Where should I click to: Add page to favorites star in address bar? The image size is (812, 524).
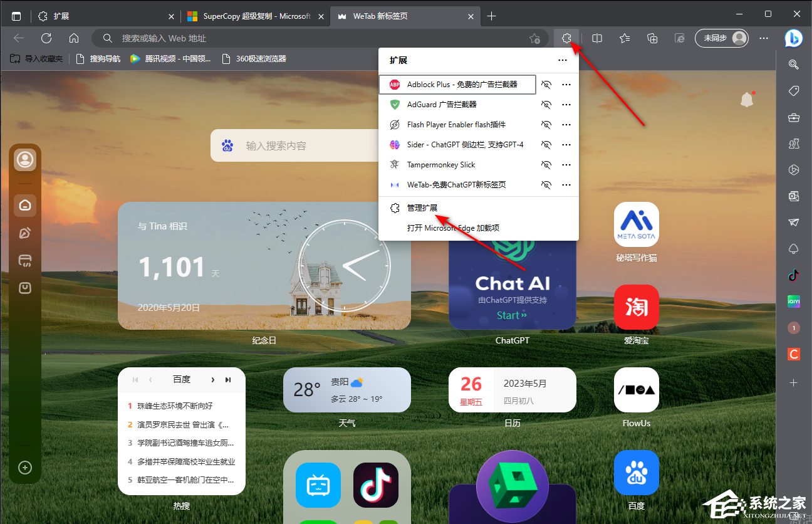coord(534,38)
